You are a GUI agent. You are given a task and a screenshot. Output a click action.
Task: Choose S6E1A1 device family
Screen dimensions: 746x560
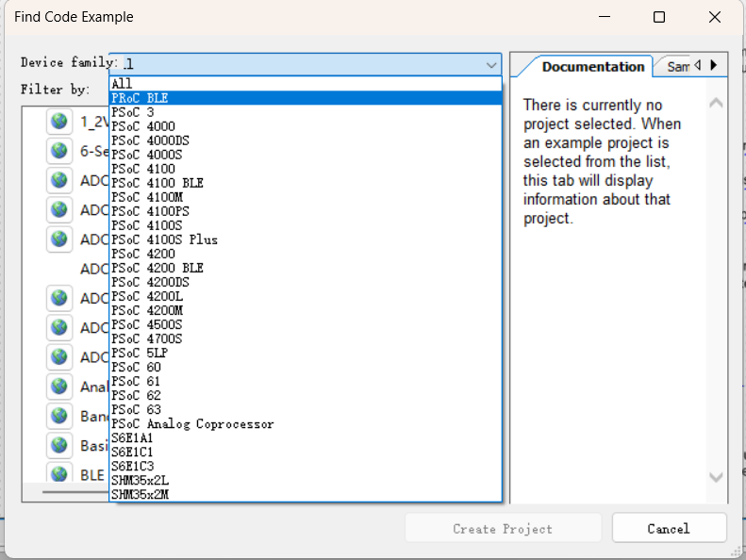pos(306,438)
